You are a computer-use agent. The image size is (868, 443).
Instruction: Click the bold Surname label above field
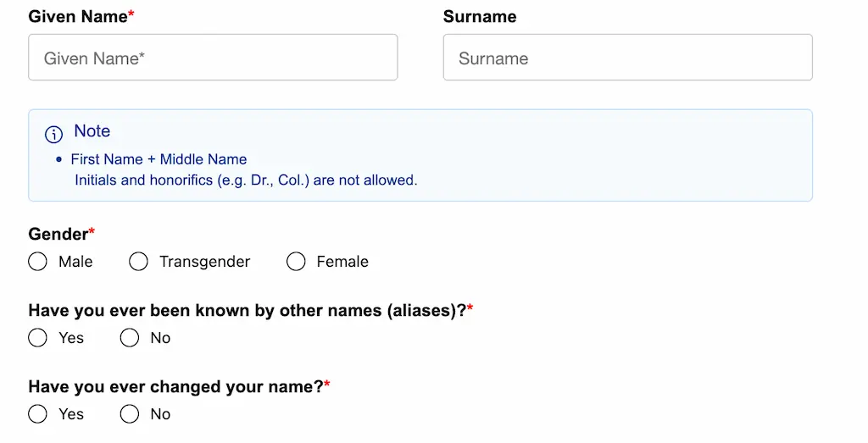[x=480, y=17]
